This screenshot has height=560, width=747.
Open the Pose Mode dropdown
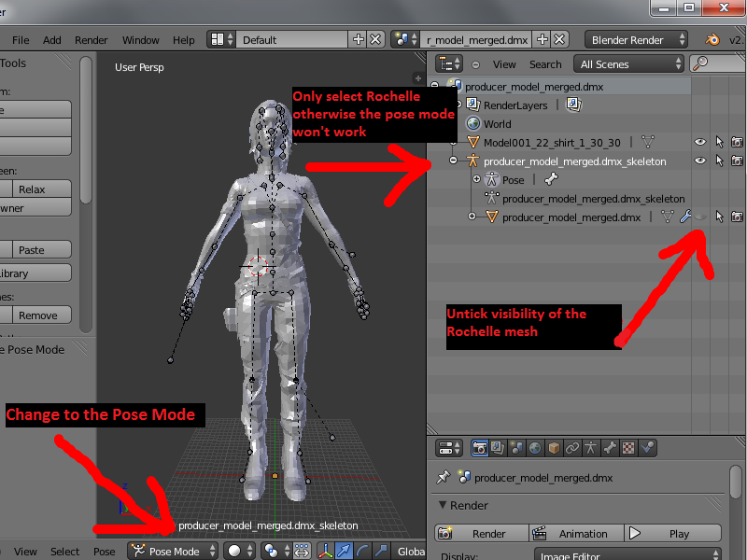click(174, 551)
